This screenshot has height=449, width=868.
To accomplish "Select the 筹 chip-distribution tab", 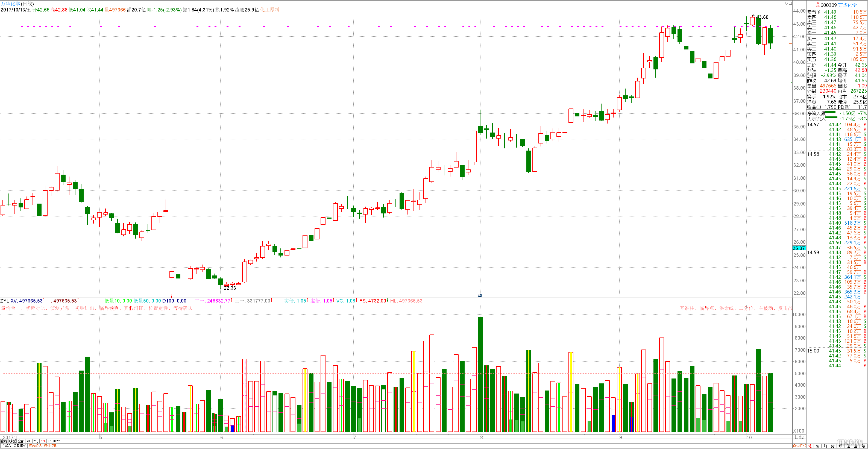I will (x=864, y=446).
